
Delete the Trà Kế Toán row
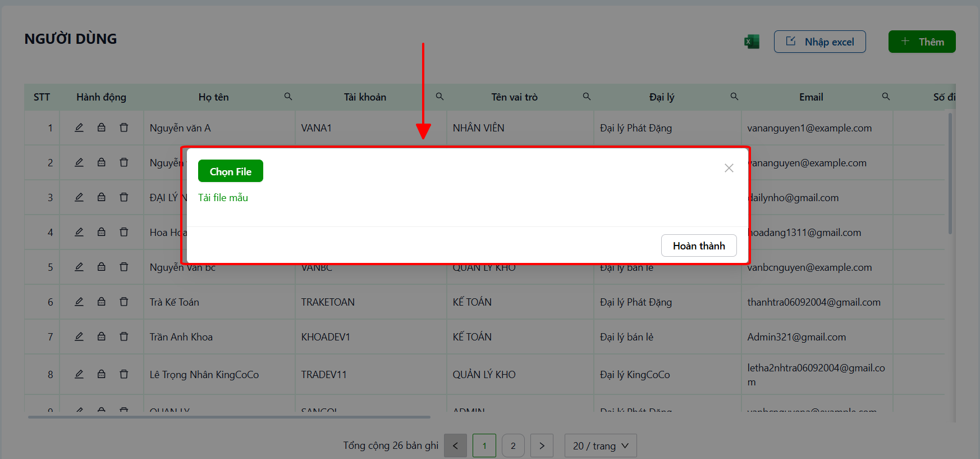click(x=124, y=302)
